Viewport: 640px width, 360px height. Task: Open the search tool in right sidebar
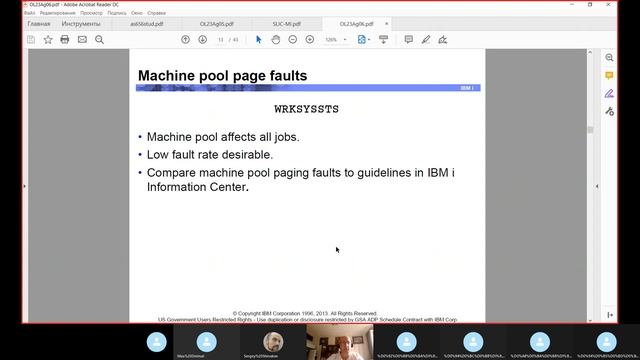pyautogui.click(x=609, y=58)
